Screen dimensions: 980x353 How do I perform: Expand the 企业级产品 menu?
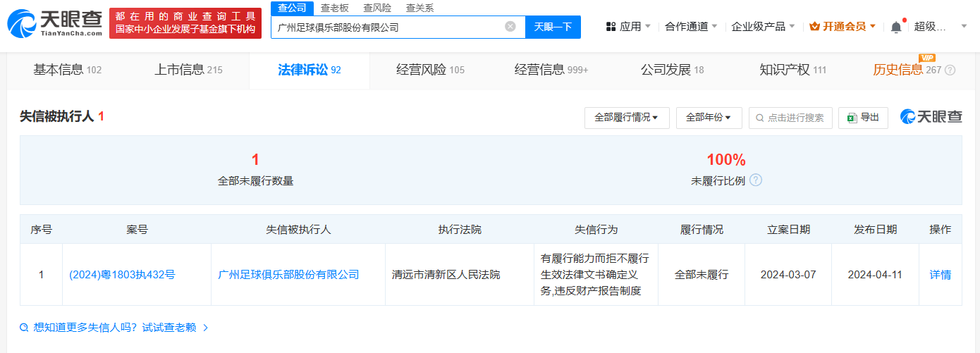tap(763, 27)
